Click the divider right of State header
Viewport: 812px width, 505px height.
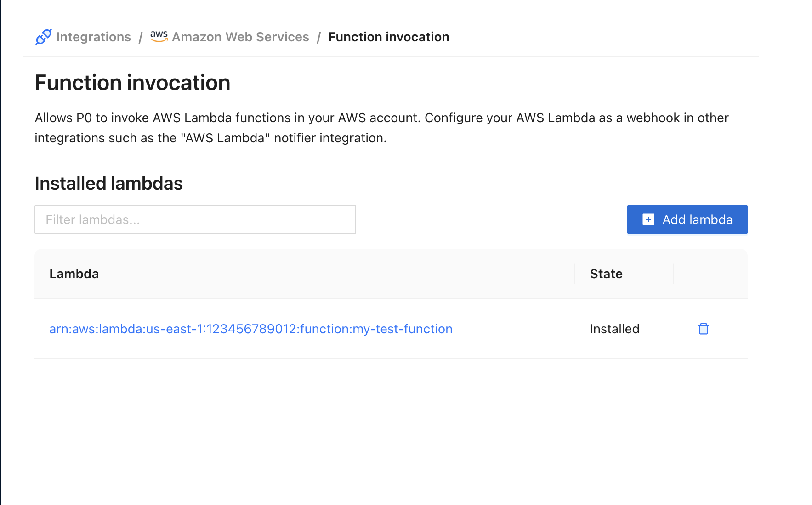674,274
